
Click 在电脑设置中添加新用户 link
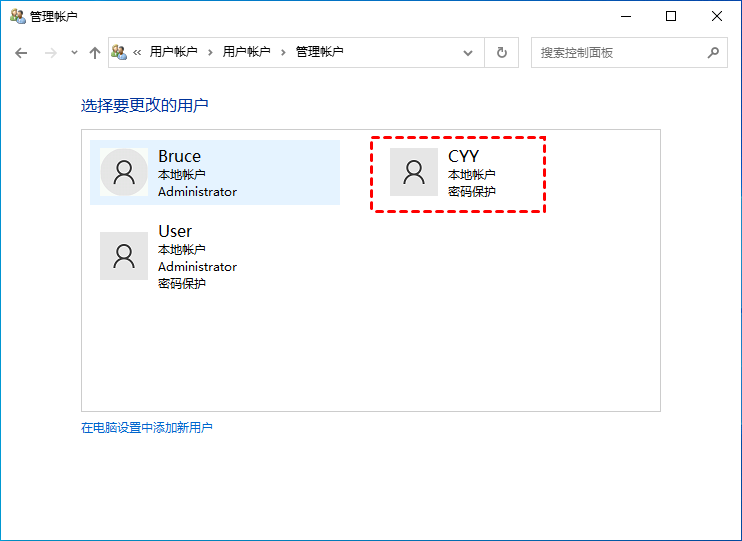(x=147, y=428)
